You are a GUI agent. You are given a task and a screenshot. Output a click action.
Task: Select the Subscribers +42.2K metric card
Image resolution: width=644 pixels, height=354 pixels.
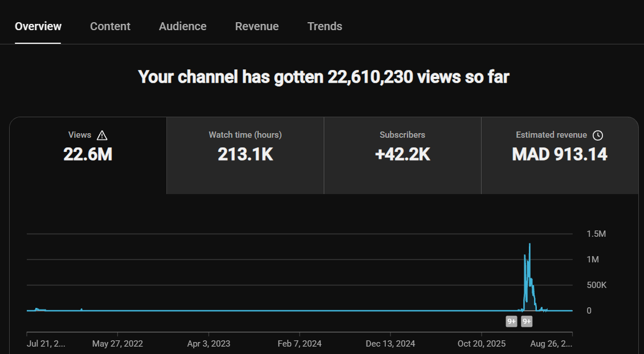(x=402, y=155)
